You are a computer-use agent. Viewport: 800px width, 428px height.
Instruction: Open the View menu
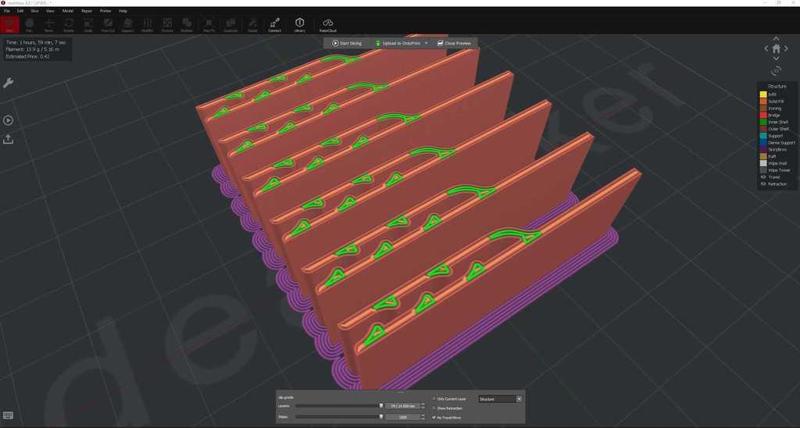coord(50,11)
